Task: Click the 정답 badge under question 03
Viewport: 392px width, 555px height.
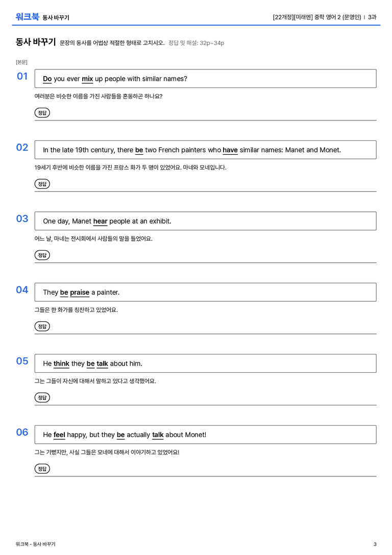Action: point(42,255)
